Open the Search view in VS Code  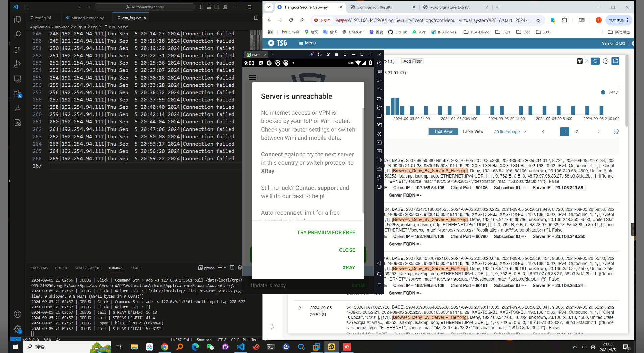18,35
